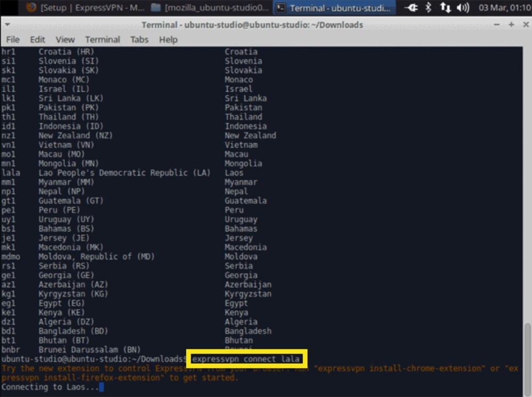Close the Terminal window
Screen dimensions: 532x397
coord(526,24)
